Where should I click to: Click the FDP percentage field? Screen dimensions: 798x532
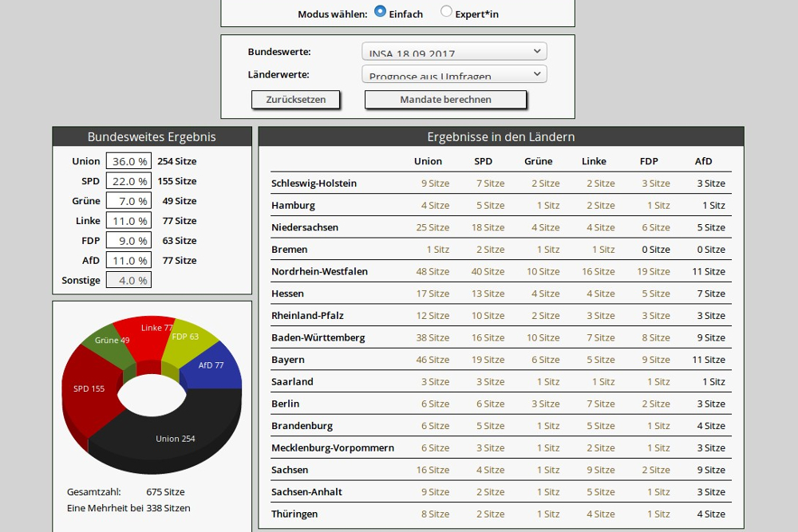(128, 241)
